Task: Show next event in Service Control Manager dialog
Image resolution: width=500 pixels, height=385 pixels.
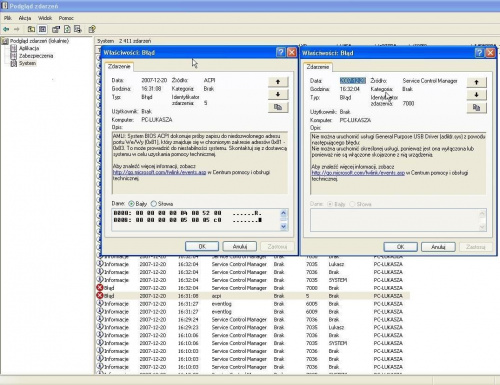Action: (476, 95)
